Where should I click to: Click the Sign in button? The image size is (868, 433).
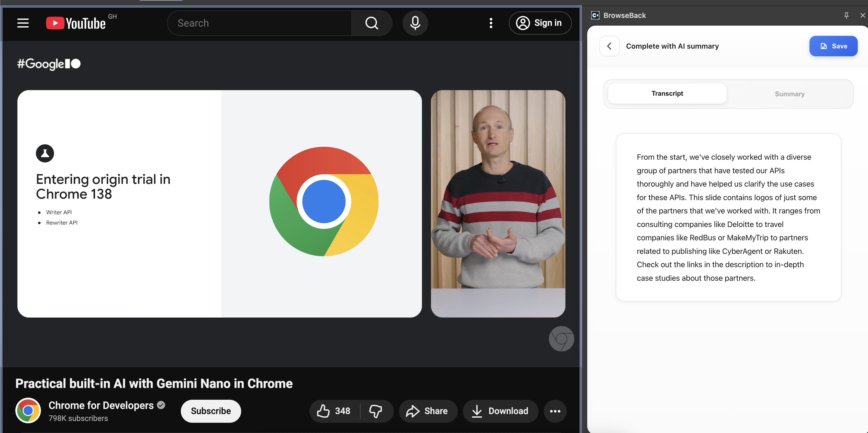click(540, 23)
